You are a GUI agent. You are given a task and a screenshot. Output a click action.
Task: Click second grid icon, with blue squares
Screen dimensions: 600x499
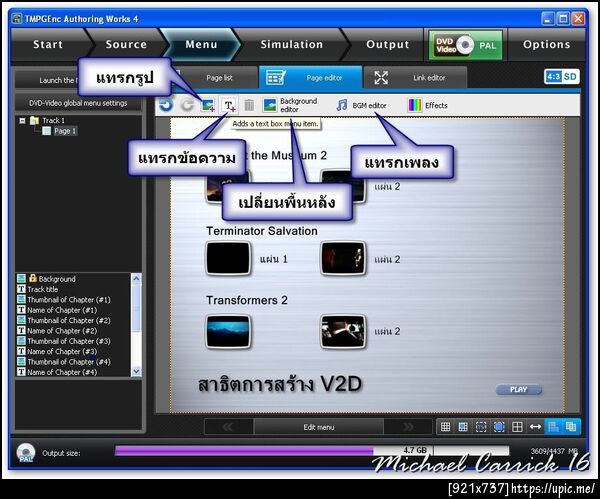point(463,427)
